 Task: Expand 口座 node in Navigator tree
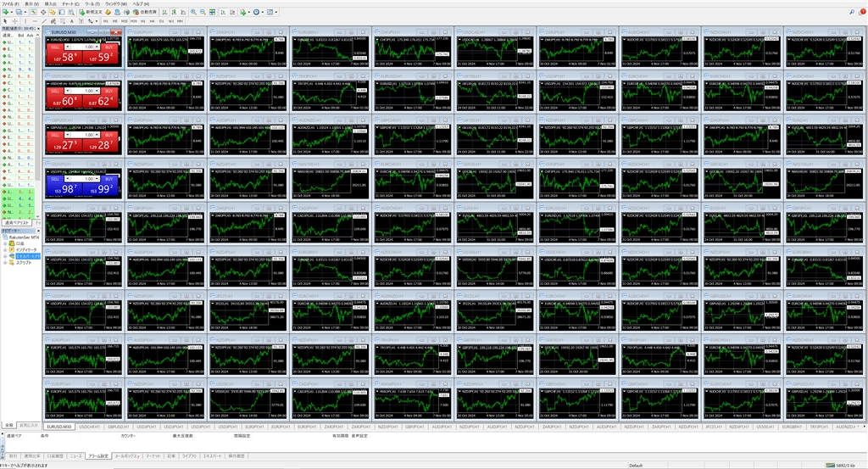click(5, 243)
